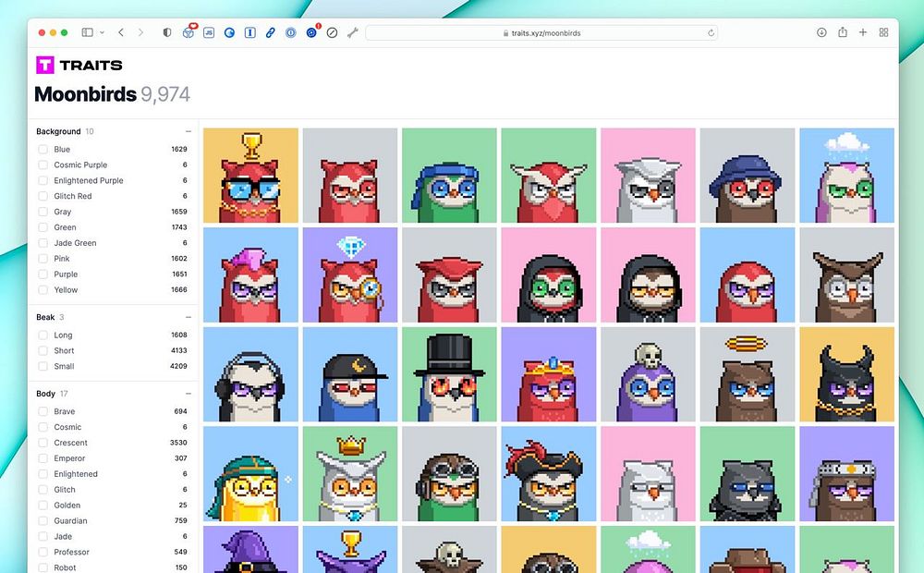Check the Golden body filter
924x573 pixels.
(x=43, y=506)
